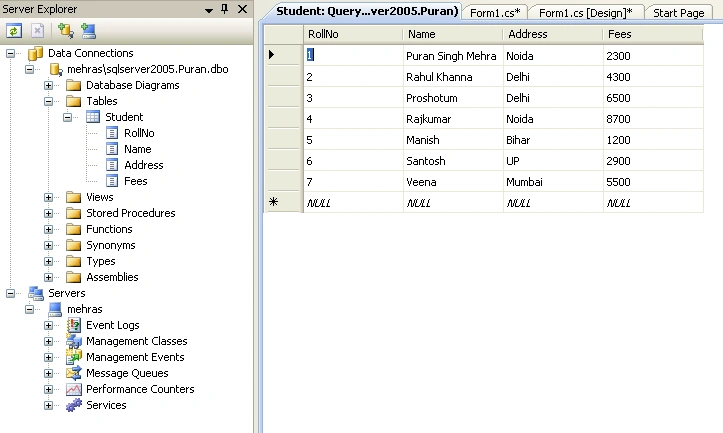
Task: Click the Management Classes icon
Action: point(74,341)
